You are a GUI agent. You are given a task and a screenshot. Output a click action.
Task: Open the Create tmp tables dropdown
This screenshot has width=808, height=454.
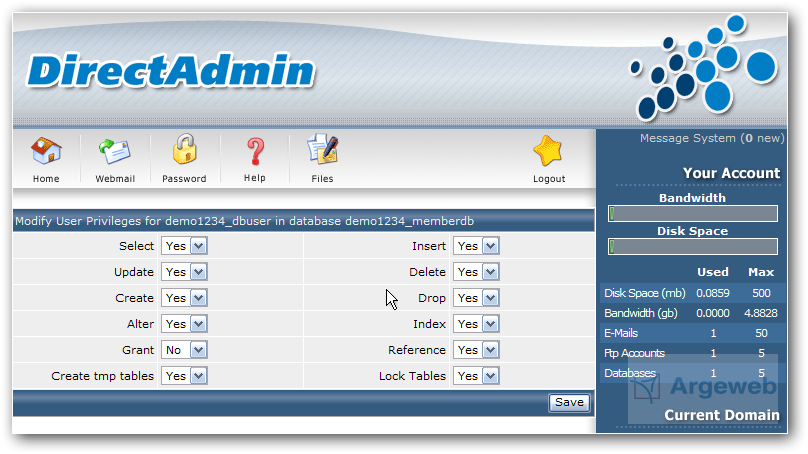pyautogui.click(x=184, y=376)
